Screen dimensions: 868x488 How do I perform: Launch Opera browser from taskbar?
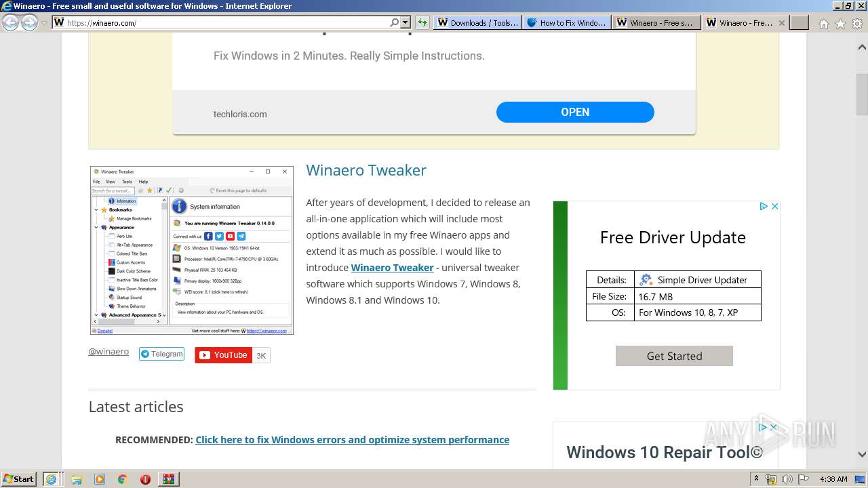(x=145, y=479)
